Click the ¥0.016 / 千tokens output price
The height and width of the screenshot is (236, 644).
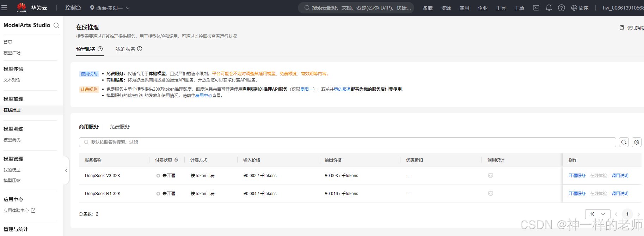click(x=341, y=194)
